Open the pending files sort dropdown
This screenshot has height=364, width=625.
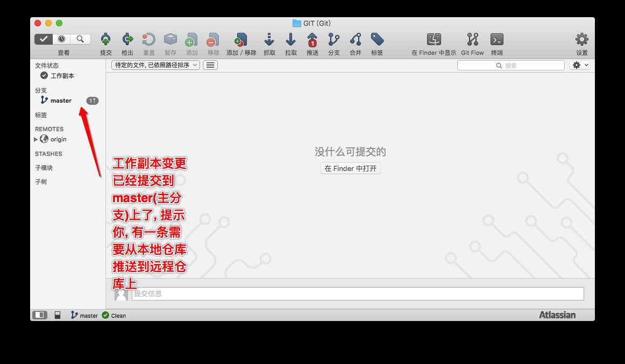click(x=155, y=65)
